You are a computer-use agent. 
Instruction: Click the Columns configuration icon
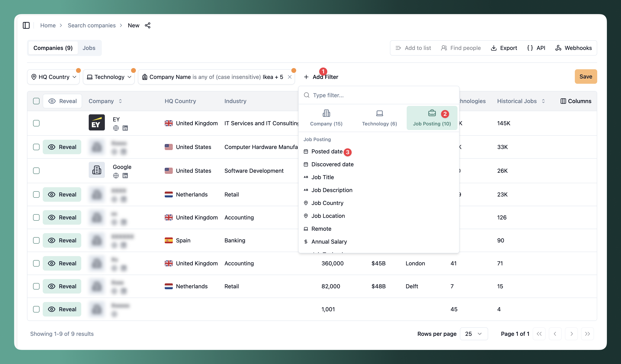(564, 101)
